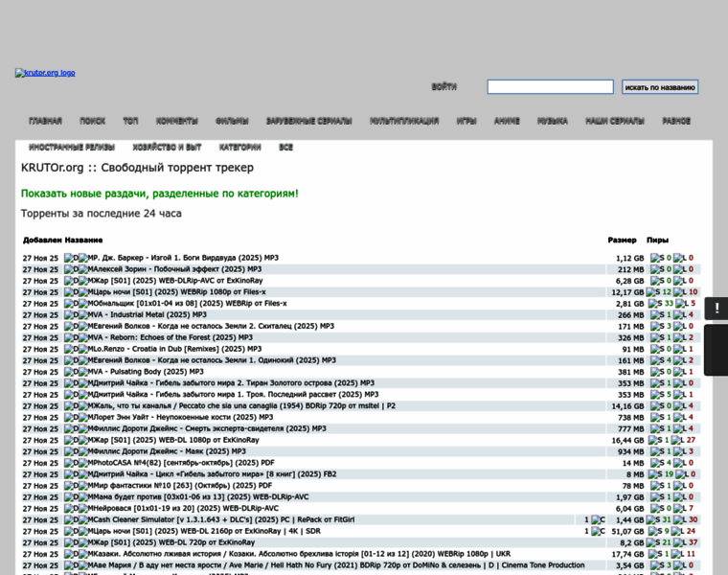728x575 pixels.
Task: Click the krutor.org logo image
Action: [45, 73]
